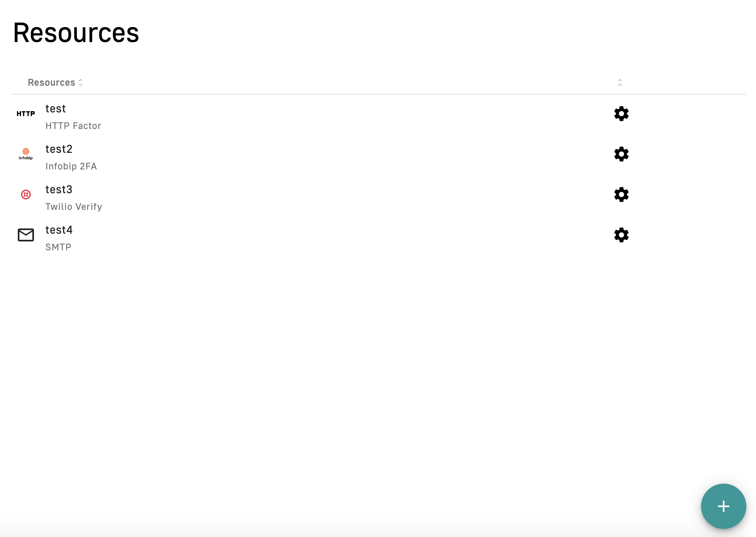The width and height of the screenshot is (756, 537).
Task: Select the test2 resource name
Action: (59, 149)
